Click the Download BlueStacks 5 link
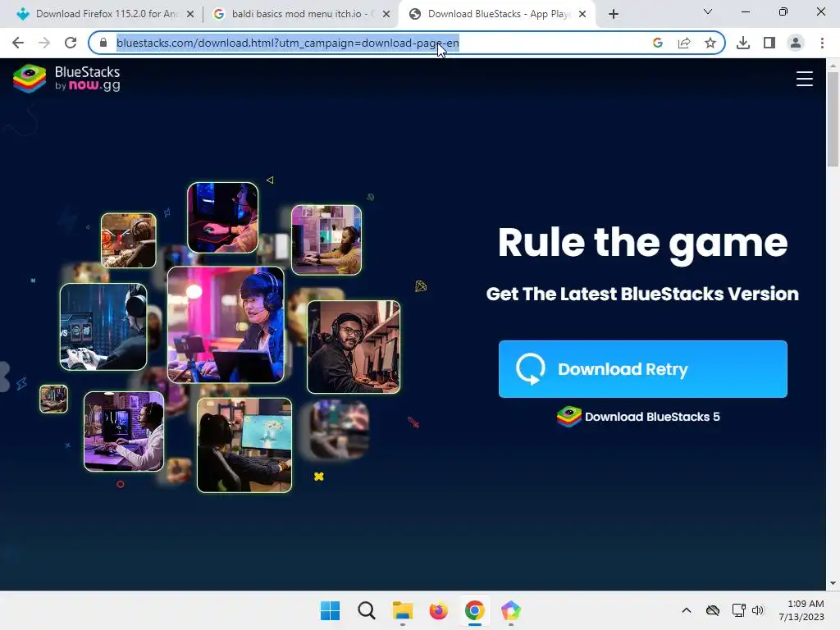This screenshot has width=840, height=630. (x=638, y=417)
